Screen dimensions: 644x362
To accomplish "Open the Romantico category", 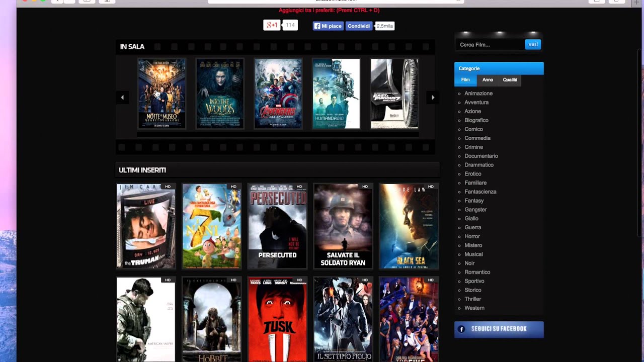I will (x=477, y=273).
